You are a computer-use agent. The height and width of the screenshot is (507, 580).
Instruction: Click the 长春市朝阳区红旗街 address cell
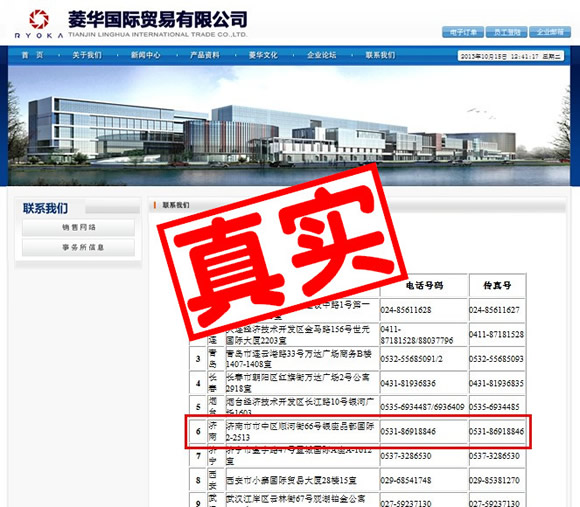(302, 383)
